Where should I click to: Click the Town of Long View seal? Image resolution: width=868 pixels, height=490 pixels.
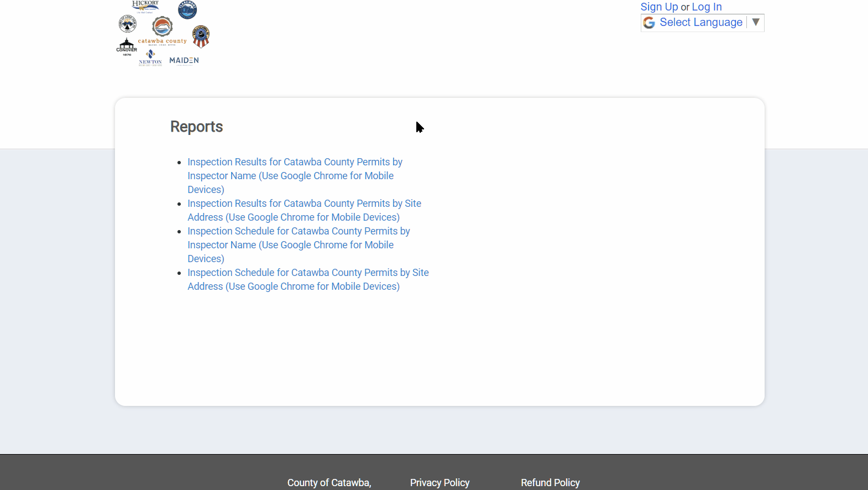128,24
